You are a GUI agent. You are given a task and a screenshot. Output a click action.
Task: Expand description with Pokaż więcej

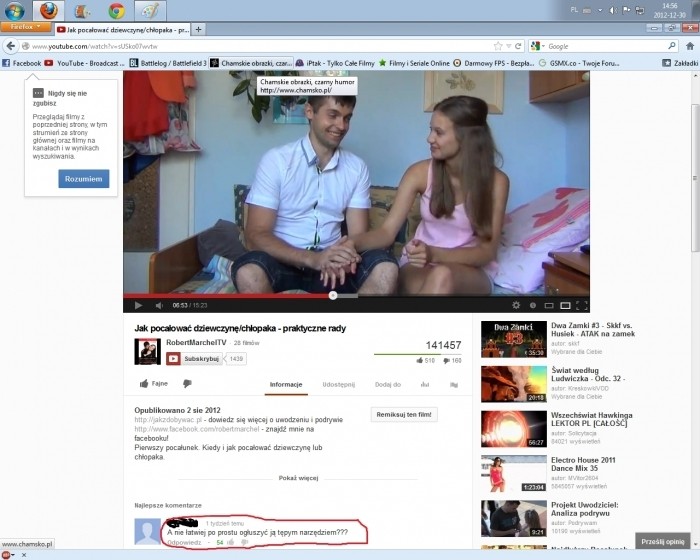click(x=298, y=478)
